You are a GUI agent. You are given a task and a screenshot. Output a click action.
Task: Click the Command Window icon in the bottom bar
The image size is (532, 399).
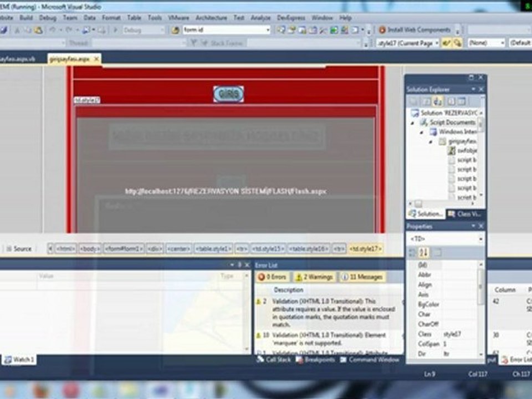(x=344, y=359)
